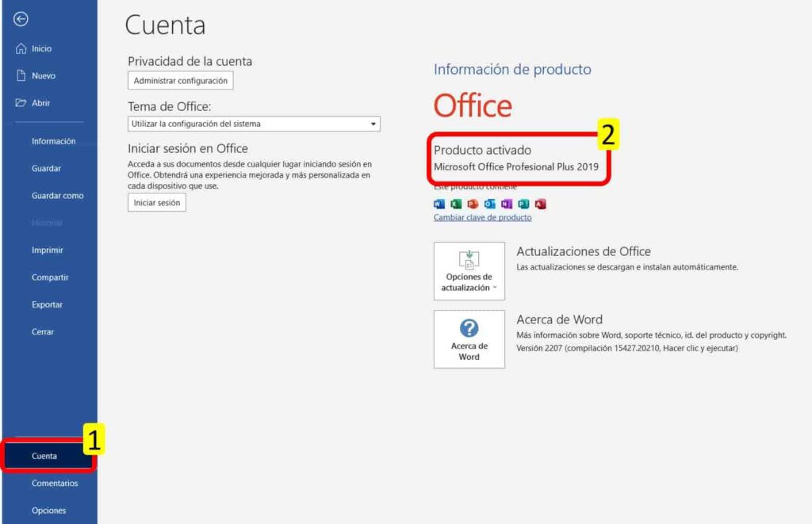The width and height of the screenshot is (812, 524).
Task: Select Nuevo from the left menu
Action: (43, 76)
